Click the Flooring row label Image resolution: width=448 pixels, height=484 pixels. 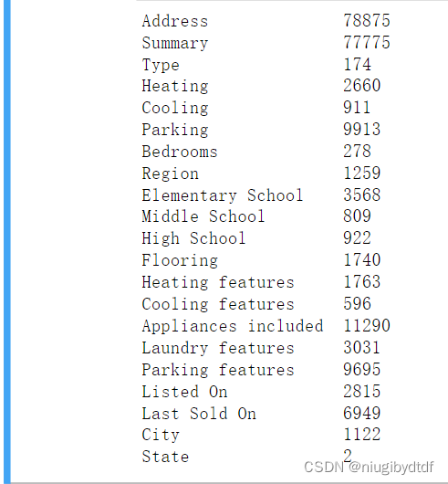coord(180,260)
